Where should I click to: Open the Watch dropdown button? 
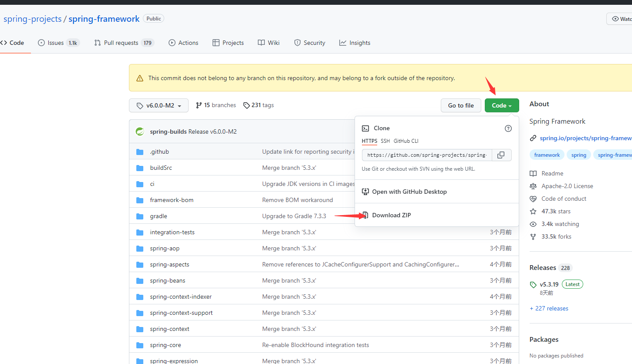619,19
